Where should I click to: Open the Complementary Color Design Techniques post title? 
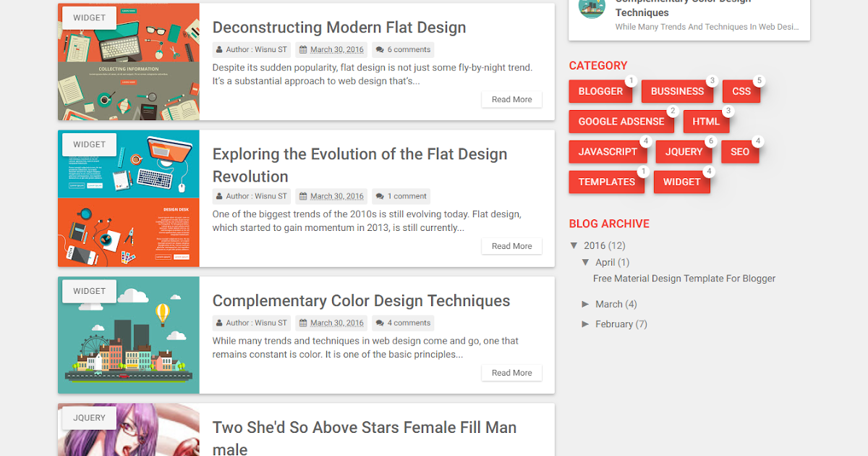coord(361,300)
